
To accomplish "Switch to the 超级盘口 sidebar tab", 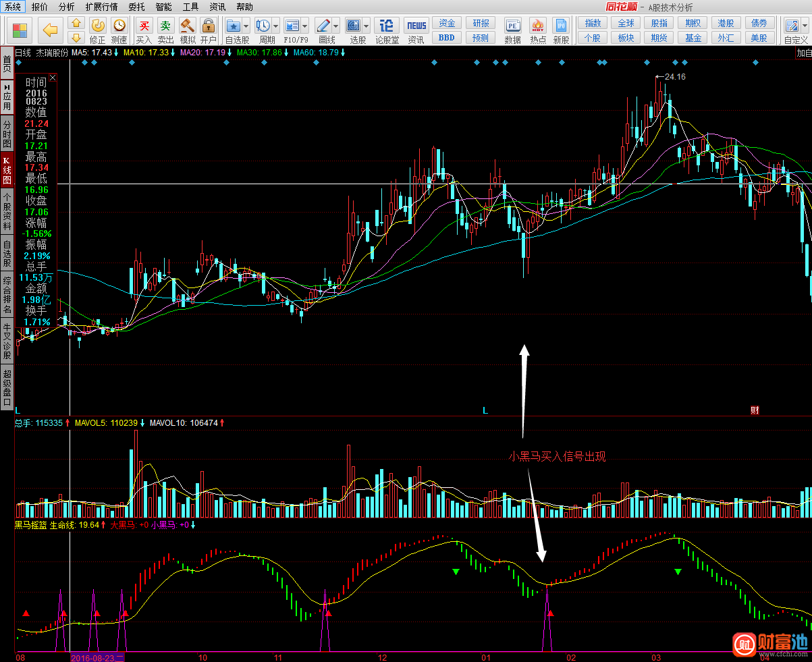I will (x=7, y=387).
